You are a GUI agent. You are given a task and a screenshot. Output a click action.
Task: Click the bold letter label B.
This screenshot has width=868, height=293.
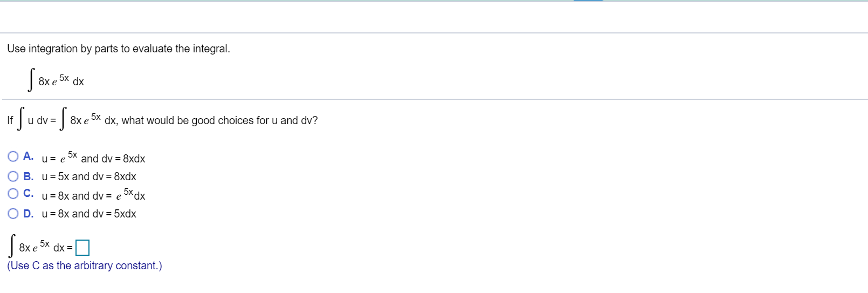(28, 176)
